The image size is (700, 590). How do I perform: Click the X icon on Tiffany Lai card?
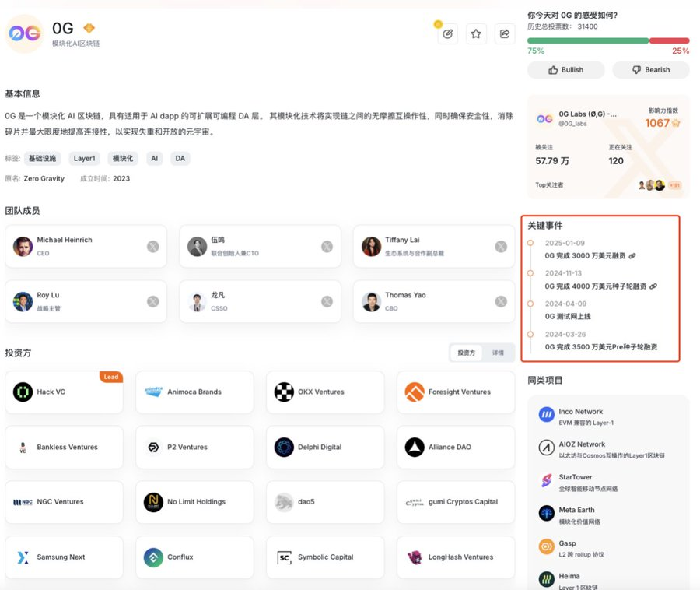point(501,247)
